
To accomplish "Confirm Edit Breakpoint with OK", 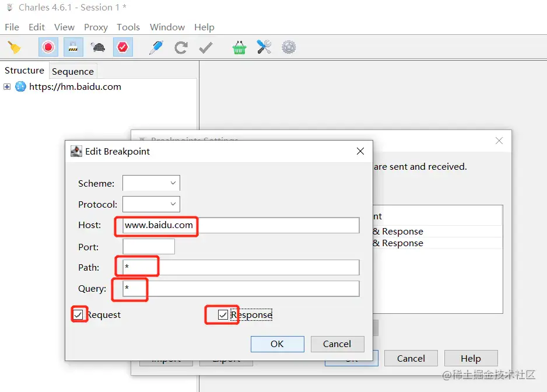I will click(x=278, y=344).
